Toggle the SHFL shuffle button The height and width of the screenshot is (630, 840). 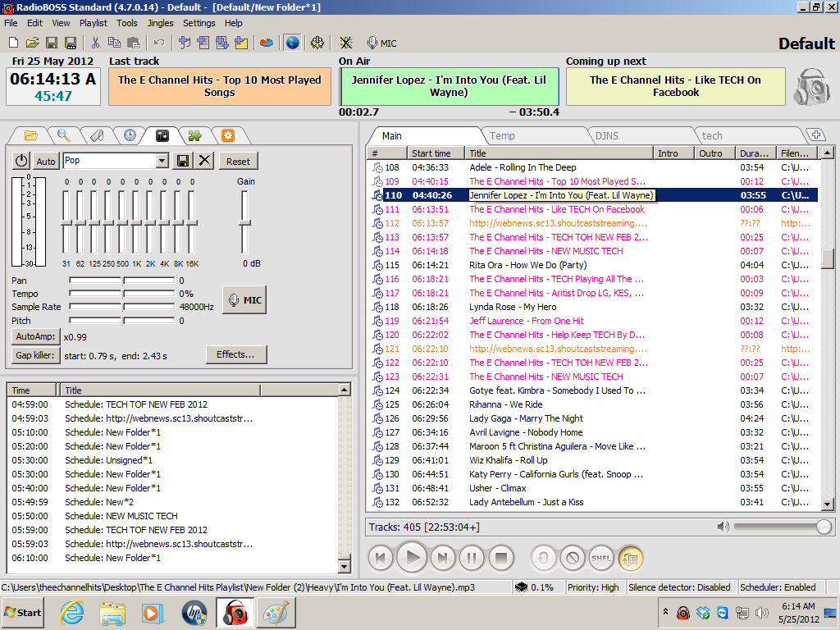(600, 558)
